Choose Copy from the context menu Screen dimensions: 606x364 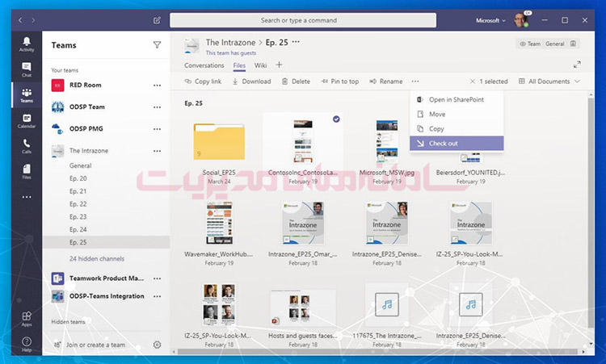(457, 129)
